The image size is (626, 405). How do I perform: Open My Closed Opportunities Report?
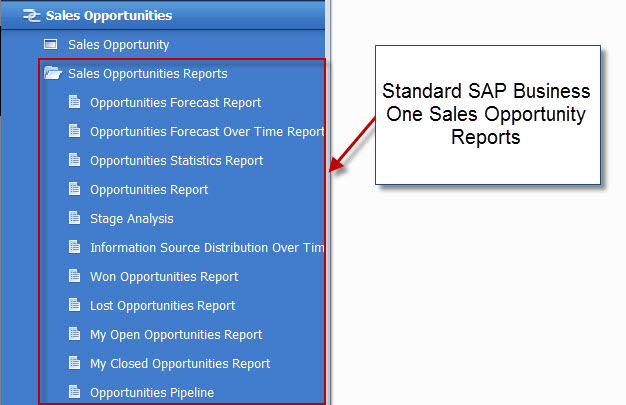coord(180,364)
